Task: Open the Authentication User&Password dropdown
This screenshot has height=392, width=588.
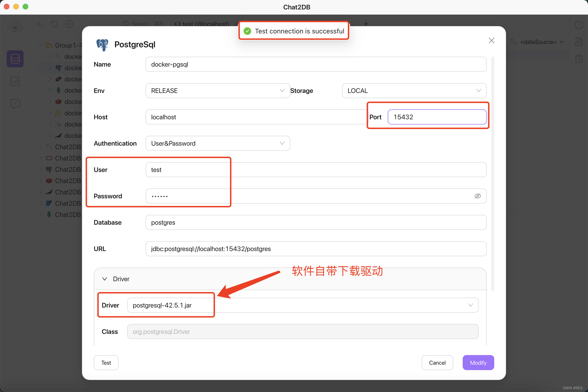Action: point(218,143)
